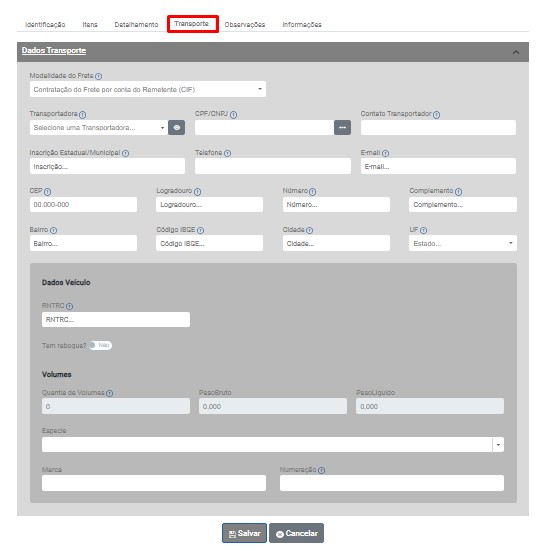Open the Modalidade do Frete dropdown
Image resolution: width=552 pixels, height=553 pixels.
pyautogui.click(x=148, y=89)
